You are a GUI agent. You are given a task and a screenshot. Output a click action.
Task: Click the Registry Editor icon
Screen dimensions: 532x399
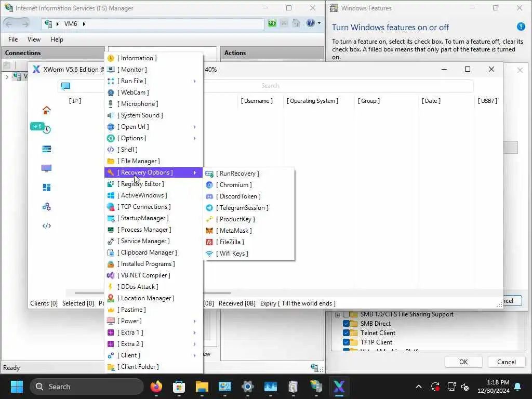coord(111,184)
